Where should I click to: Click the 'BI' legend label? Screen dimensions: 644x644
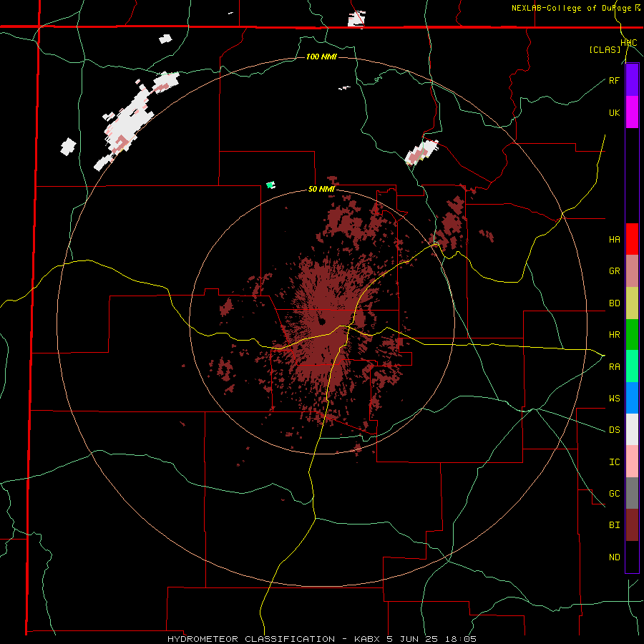[x=614, y=525]
